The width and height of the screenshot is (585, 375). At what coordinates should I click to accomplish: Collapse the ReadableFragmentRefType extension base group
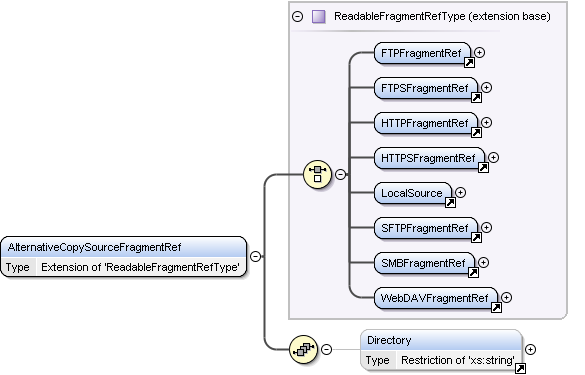click(x=297, y=16)
